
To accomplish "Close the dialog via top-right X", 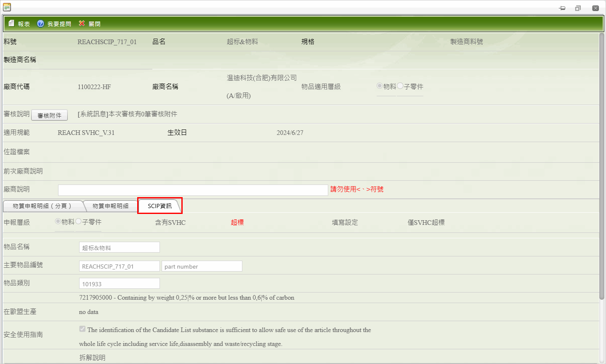I will pos(595,8).
